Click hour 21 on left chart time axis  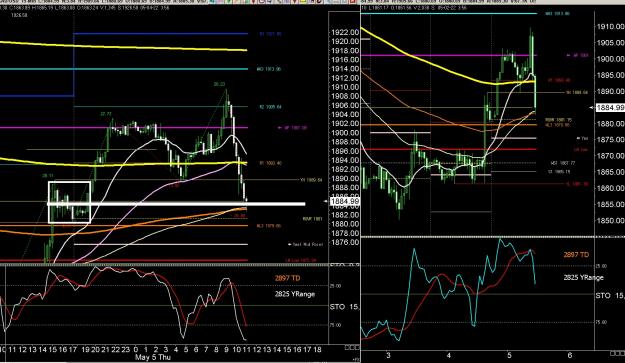click(105, 349)
